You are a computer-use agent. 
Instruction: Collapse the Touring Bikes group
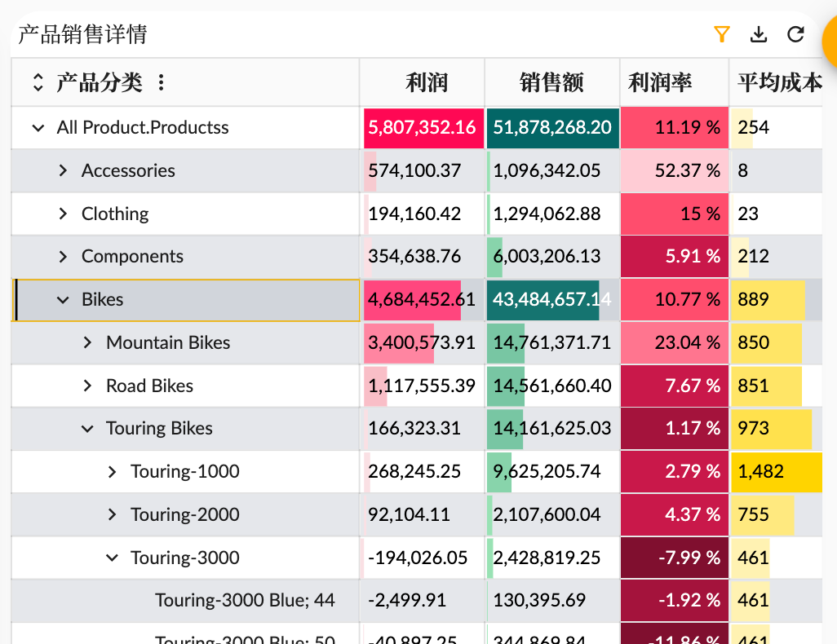[x=87, y=428]
